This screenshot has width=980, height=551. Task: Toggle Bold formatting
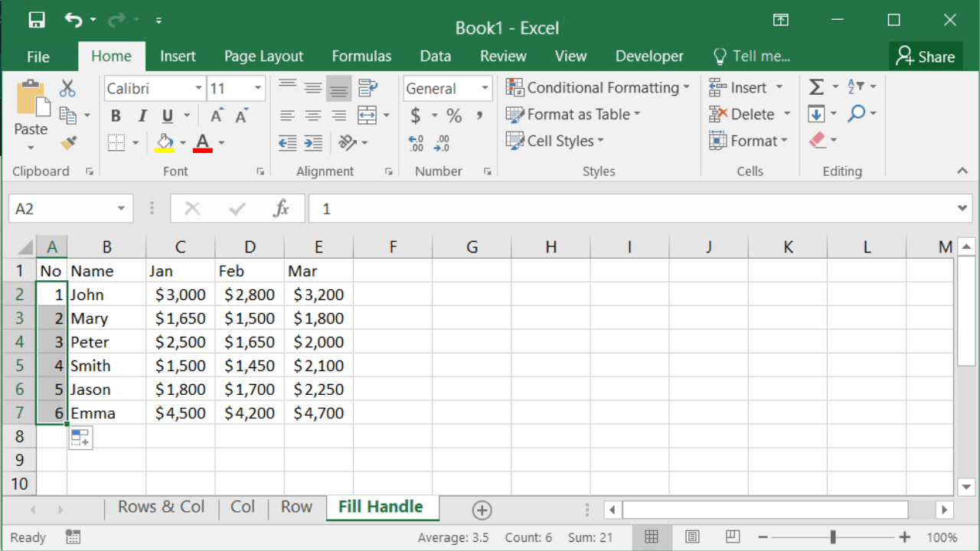click(116, 116)
